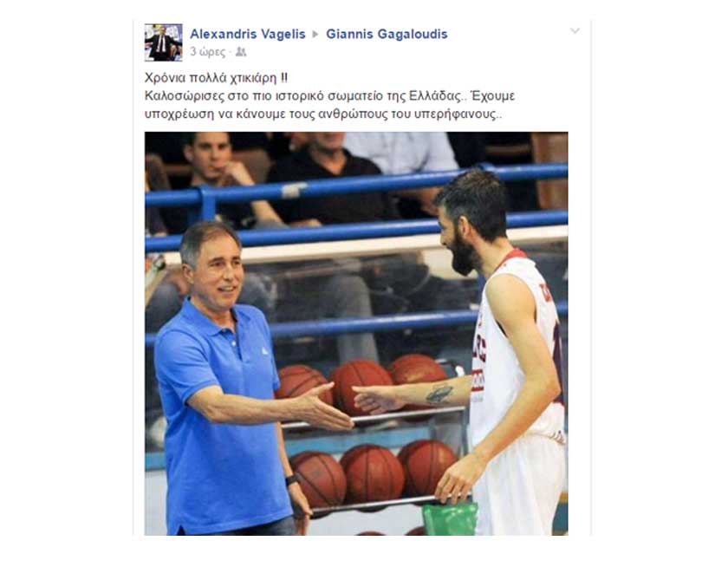Click the wristwatch on the older man
The image size is (728, 580).
pyautogui.click(x=291, y=480)
